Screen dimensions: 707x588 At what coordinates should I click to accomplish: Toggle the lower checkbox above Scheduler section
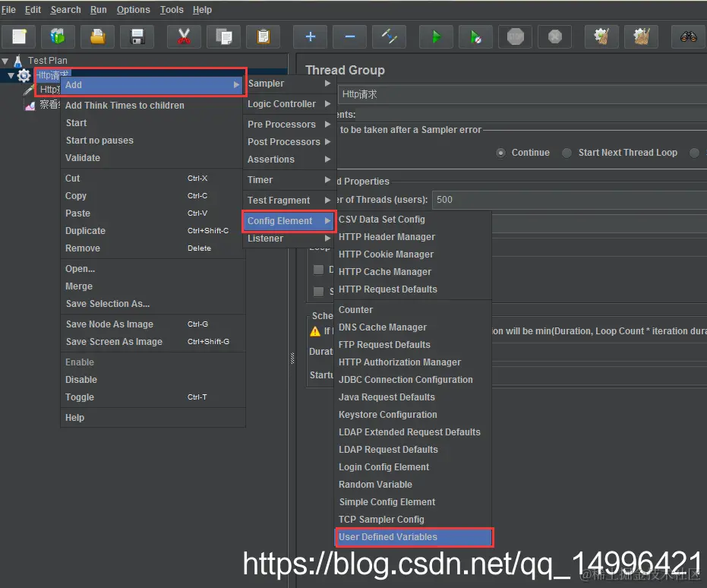[x=318, y=291]
